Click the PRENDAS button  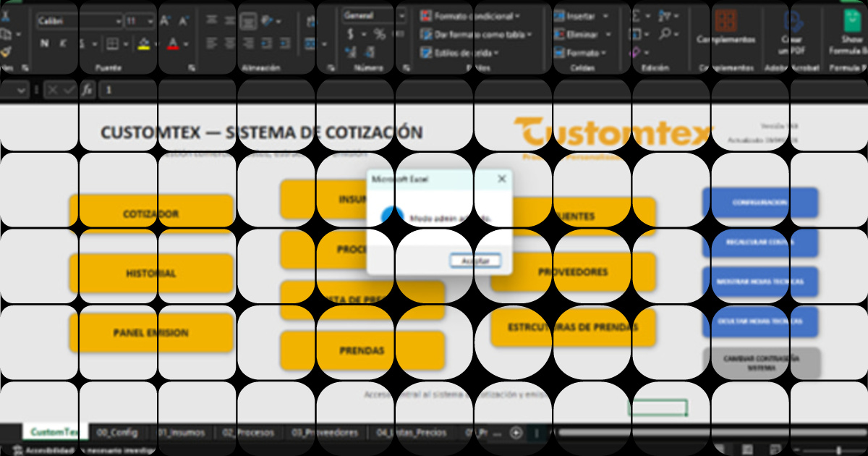(362, 350)
